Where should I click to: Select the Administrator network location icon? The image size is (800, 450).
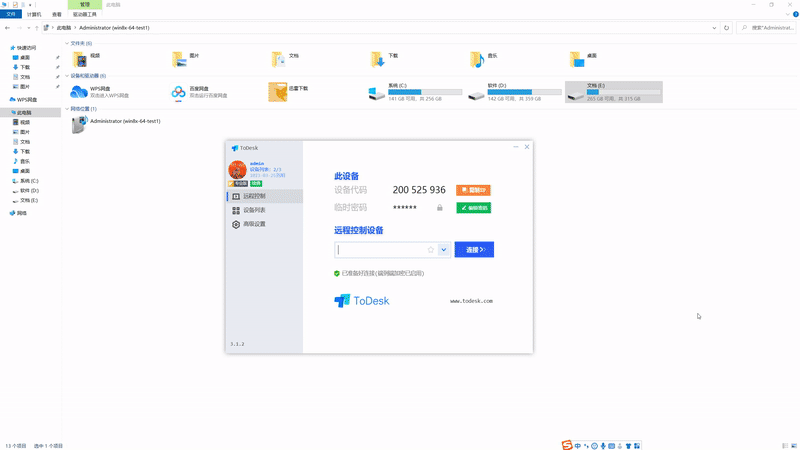(80, 124)
